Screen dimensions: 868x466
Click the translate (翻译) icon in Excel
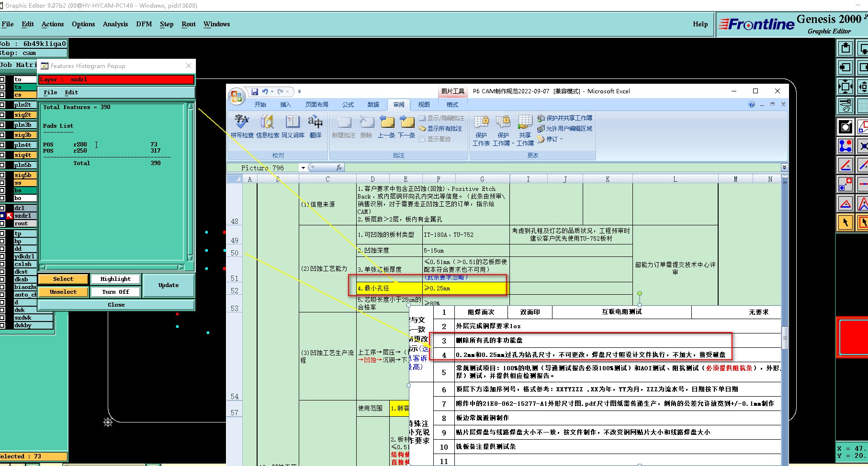[315, 126]
